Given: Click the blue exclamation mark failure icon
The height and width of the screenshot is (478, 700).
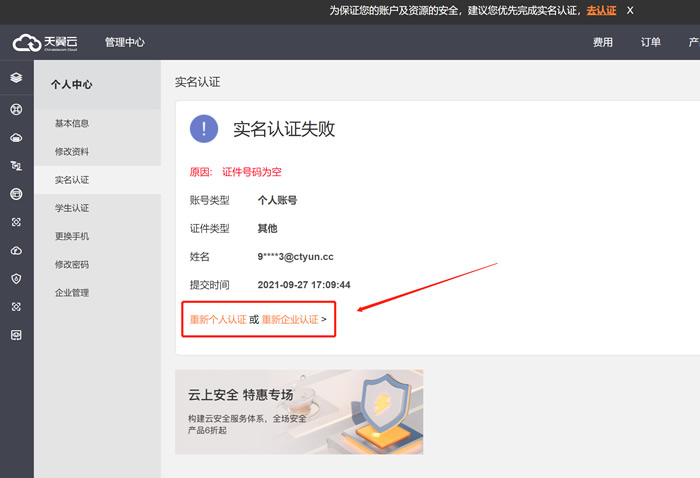Looking at the screenshot, I should coord(204,128).
